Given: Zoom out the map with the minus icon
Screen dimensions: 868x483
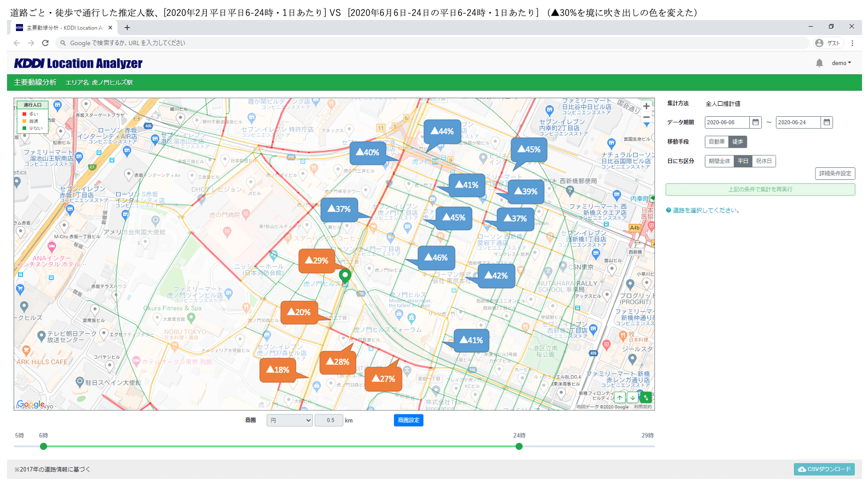Looking at the screenshot, I should (646, 117).
